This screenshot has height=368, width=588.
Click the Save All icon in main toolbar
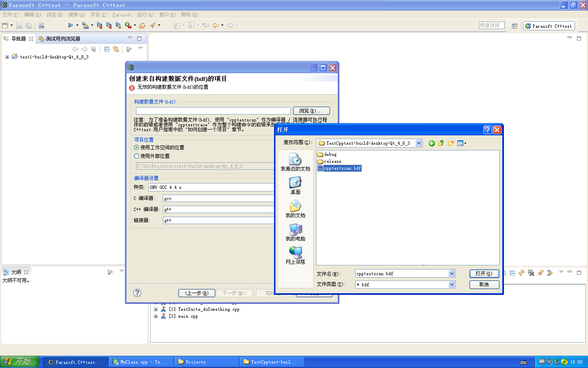pos(29,25)
